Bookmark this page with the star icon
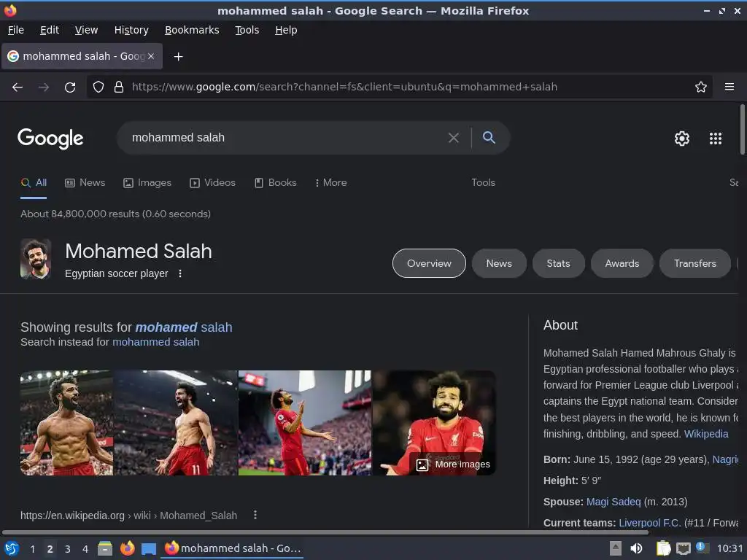 coord(700,87)
